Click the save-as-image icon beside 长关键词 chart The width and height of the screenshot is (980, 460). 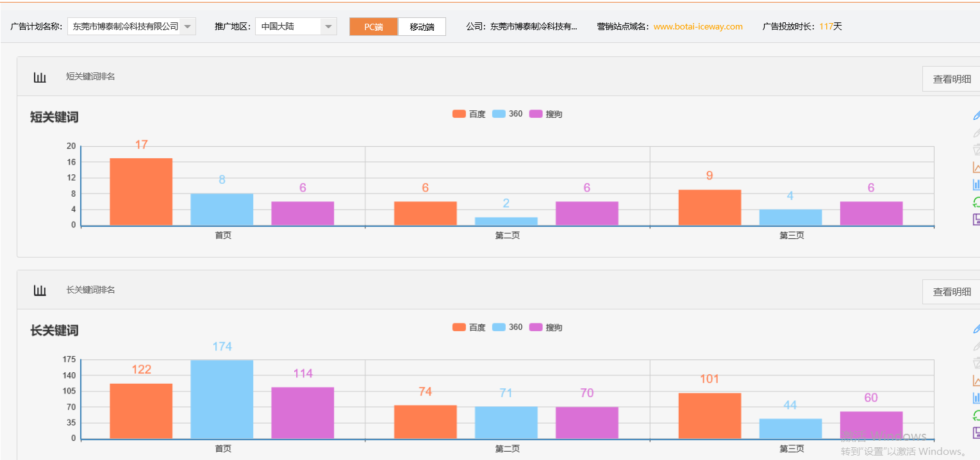(x=976, y=432)
